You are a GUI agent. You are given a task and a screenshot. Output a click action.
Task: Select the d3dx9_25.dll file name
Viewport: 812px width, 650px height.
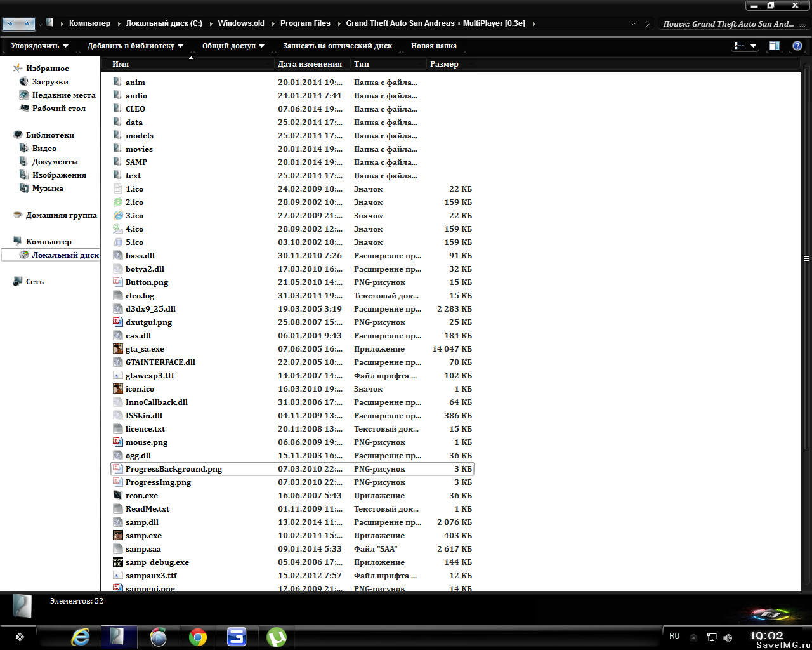150,309
